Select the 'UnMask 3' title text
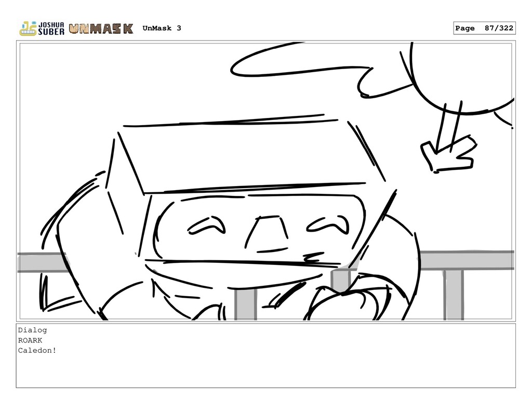Screen dimensions: 532x412 (x=162, y=28)
